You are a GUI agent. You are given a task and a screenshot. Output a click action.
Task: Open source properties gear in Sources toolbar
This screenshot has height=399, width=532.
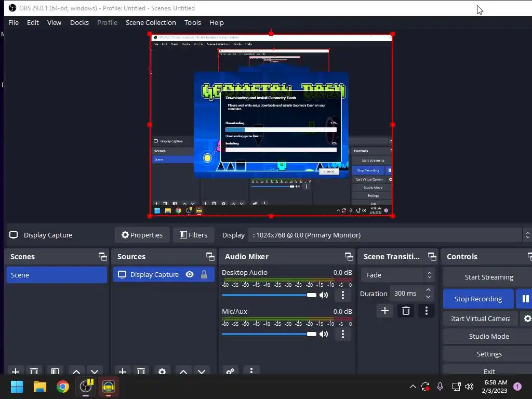[x=162, y=371]
